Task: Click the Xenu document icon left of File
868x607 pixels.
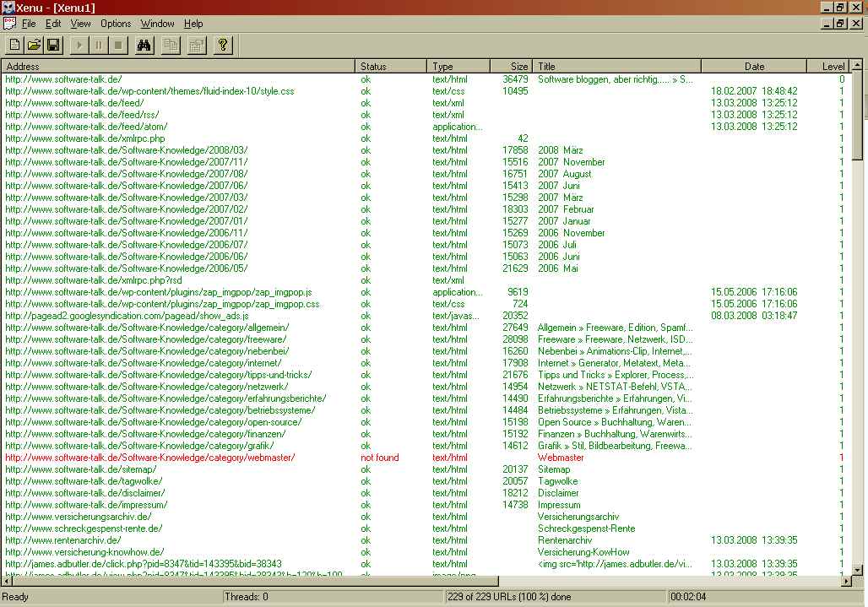Action: [x=8, y=24]
